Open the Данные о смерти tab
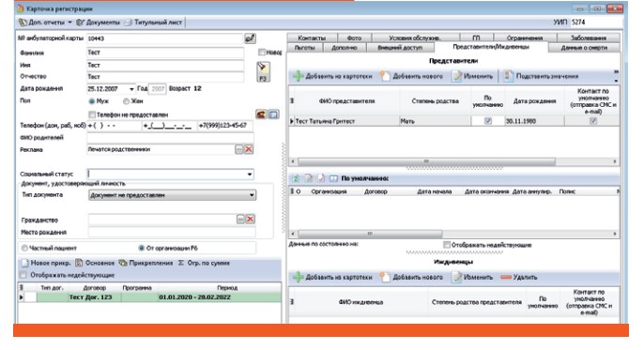 pyautogui.click(x=584, y=48)
